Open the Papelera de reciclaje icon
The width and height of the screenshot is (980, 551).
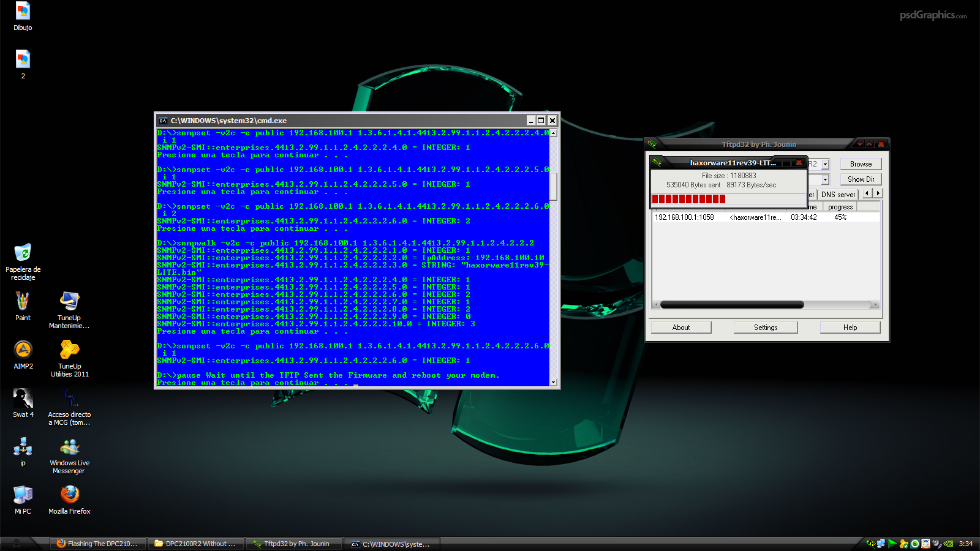click(23, 253)
